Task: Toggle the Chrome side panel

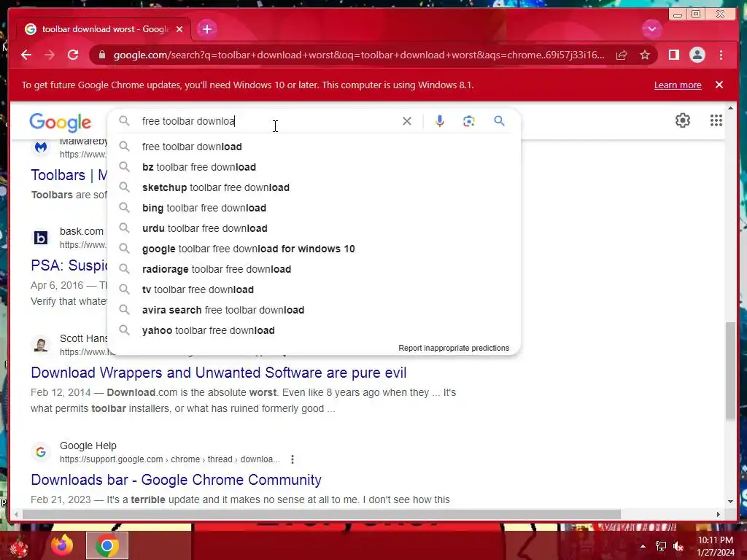Action: coord(673,55)
